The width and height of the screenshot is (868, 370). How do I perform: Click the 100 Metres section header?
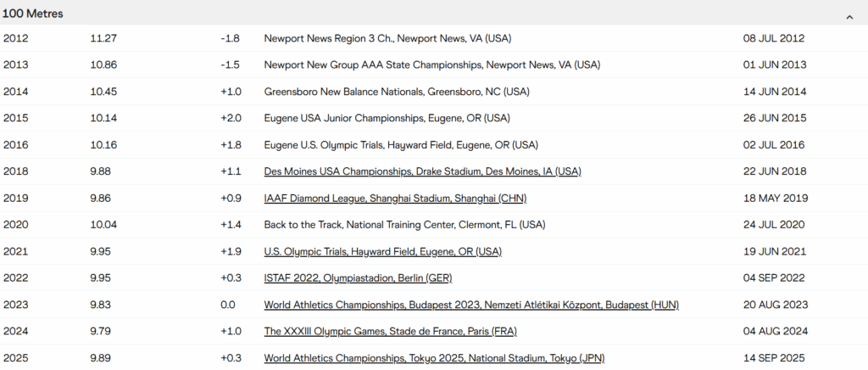pos(34,14)
